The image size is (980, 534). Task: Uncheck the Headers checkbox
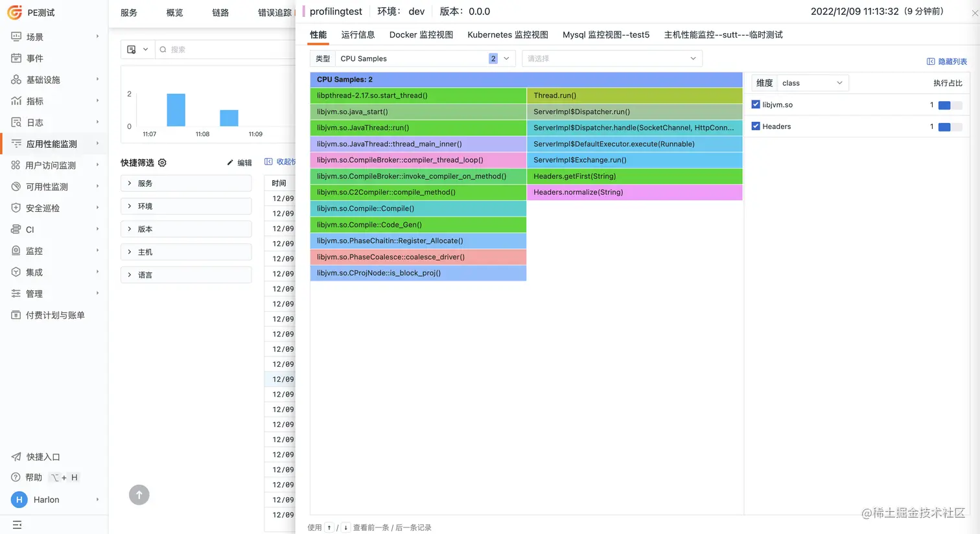(756, 126)
